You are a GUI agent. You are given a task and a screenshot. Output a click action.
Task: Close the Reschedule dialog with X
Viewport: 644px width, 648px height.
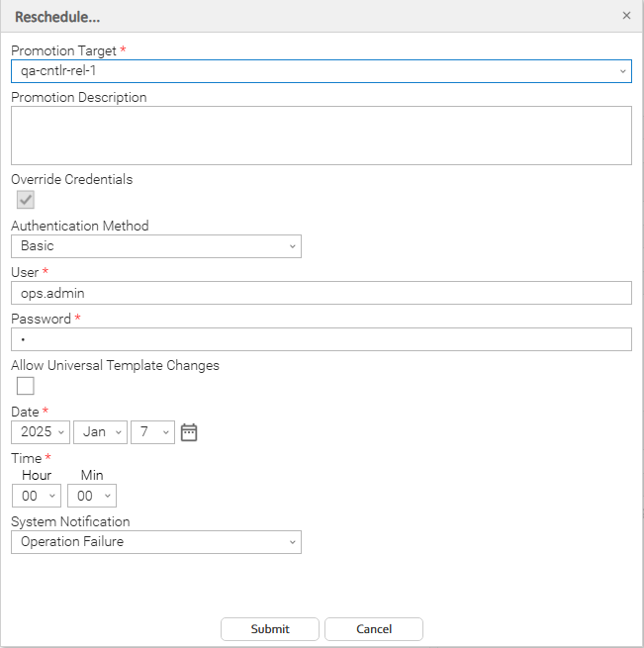(x=626, y=16)
